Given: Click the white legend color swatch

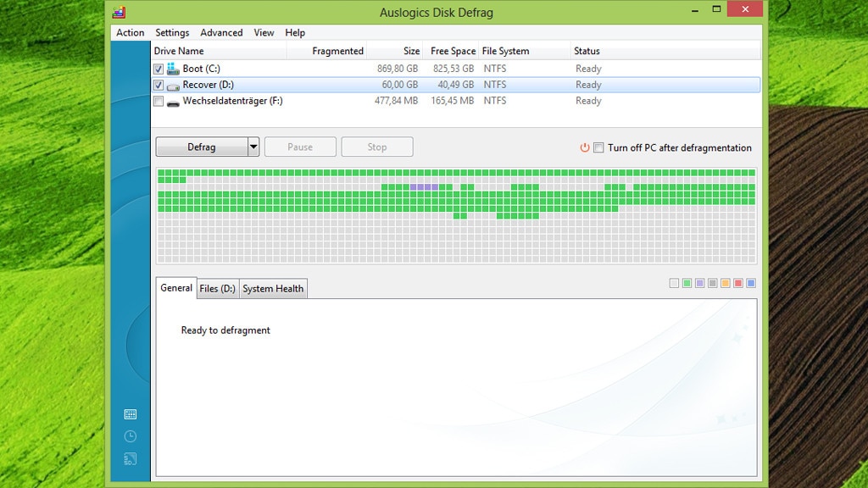Looking at the screenshot, I should (674, 283).
